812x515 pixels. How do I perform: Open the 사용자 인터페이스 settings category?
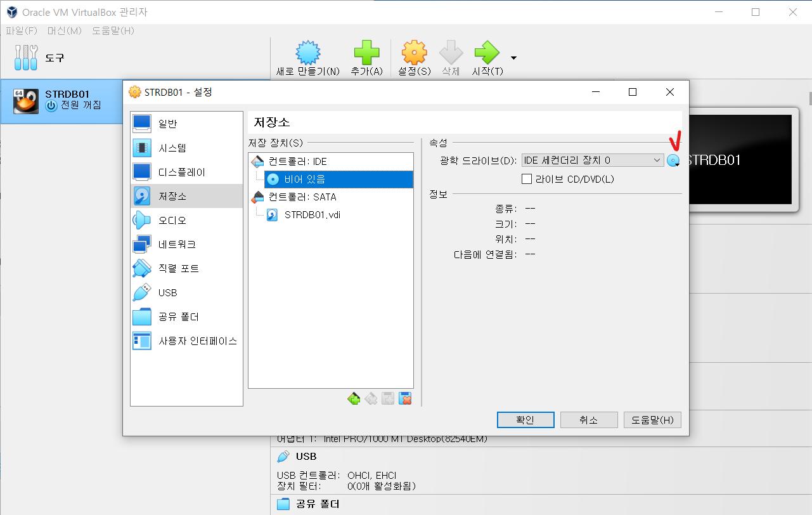pyautogui.click(x=186, y=341)
